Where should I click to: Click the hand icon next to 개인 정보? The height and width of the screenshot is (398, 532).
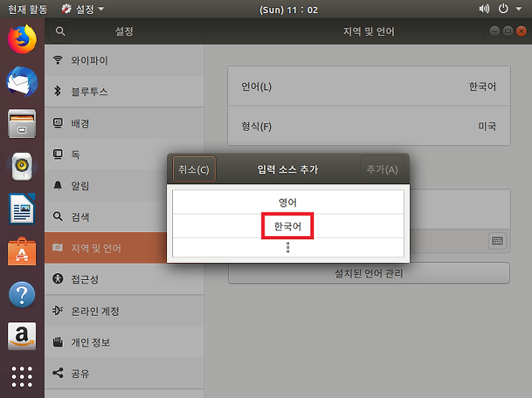click(x=58, y=342)
